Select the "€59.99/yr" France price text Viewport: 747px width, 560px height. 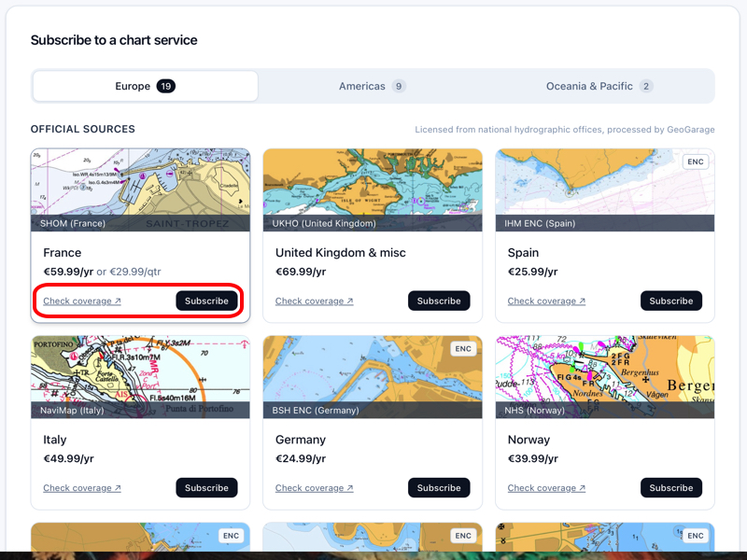click(x=68, y=272)
